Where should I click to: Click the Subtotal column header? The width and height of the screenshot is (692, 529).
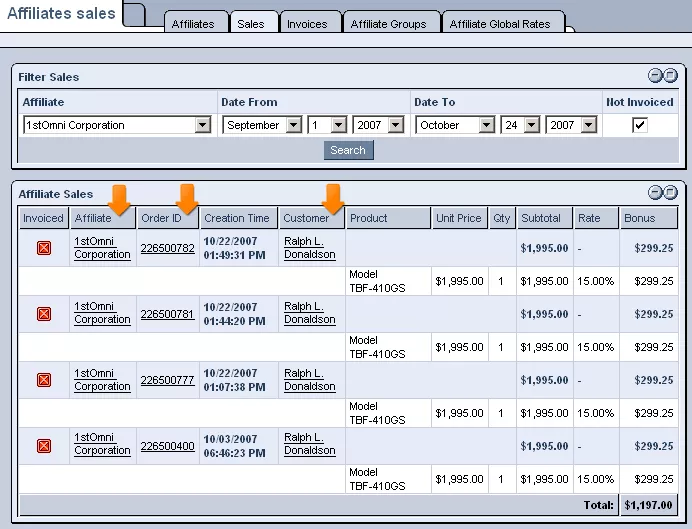click(x=545, y=218)
